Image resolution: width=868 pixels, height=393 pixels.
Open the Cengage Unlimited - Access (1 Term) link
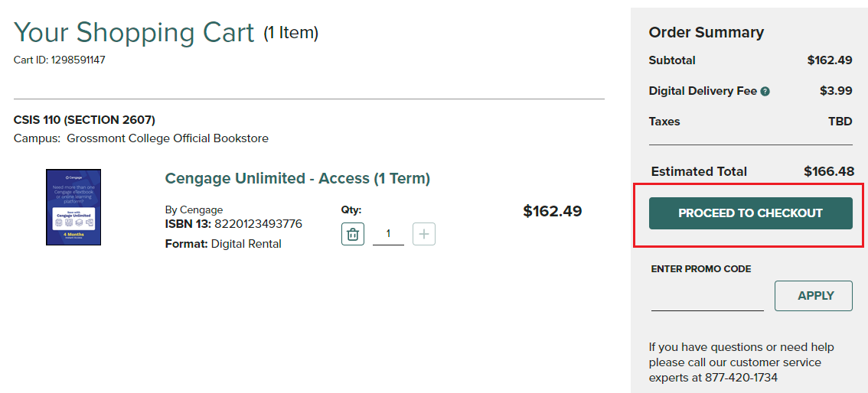[x=297, y=178]
